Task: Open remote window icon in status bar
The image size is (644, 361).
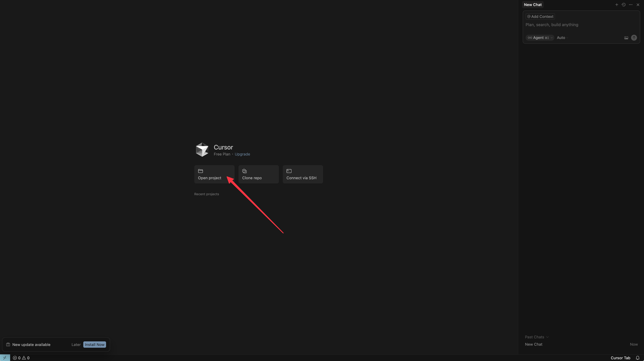Action: tap(5, 358)
